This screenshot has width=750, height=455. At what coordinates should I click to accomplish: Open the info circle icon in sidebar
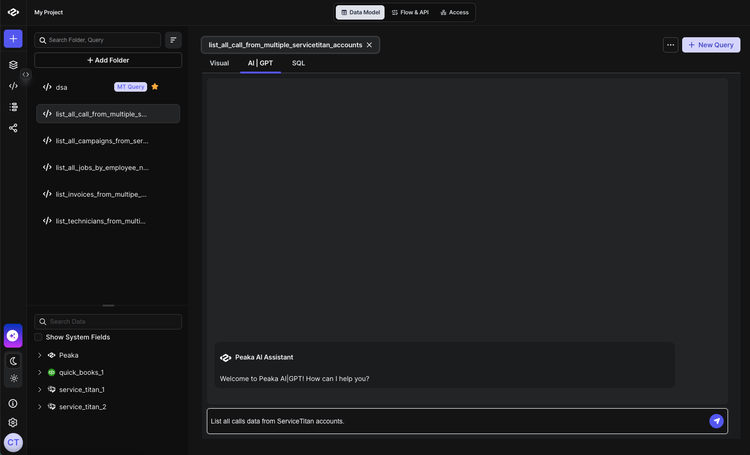13,404
